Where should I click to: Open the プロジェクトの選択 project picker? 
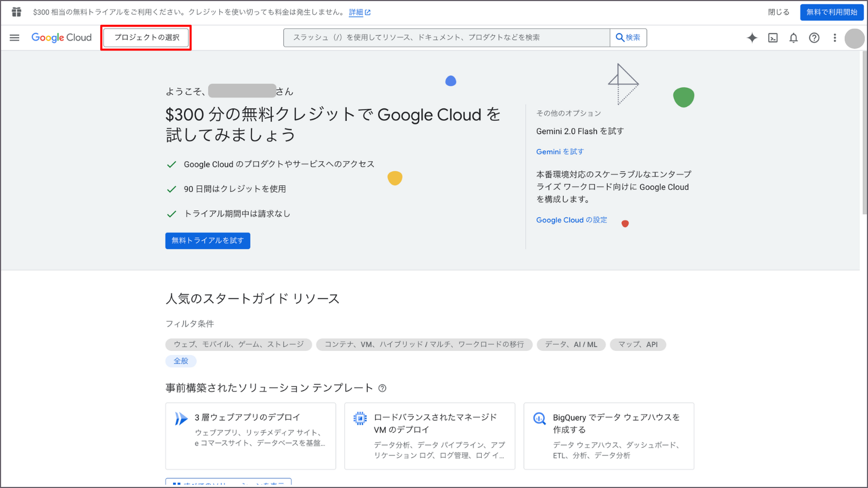[x=146, y=37]
